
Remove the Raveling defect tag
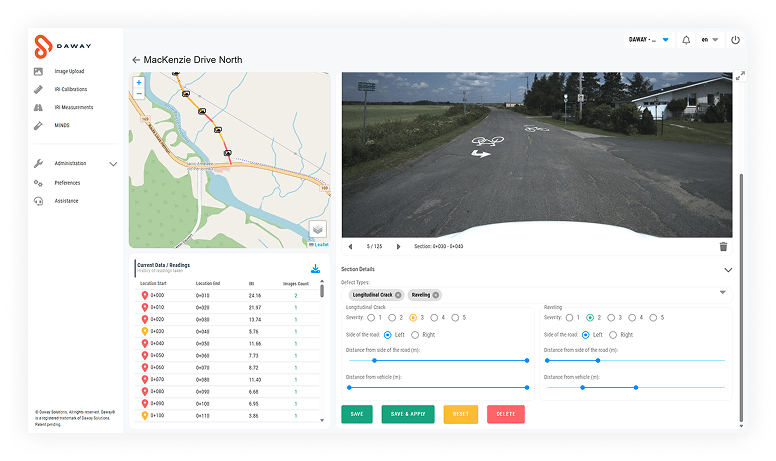pyautogui.click(x=436, y=295)
